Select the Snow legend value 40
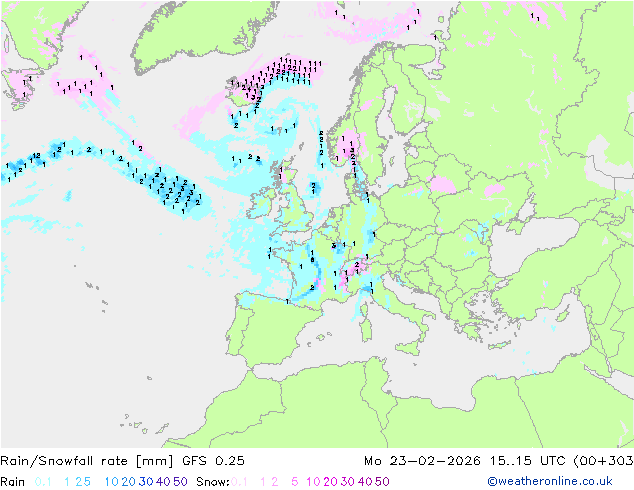The image size is (634, 490). click(x=365, y=482)
